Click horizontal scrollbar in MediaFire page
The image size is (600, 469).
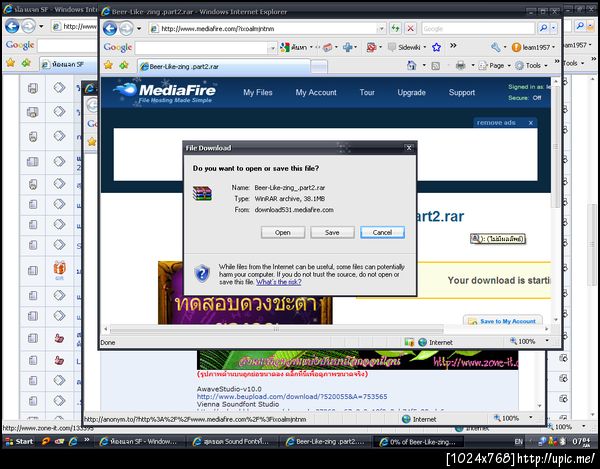pyautogui.click(x=276, y=329)
